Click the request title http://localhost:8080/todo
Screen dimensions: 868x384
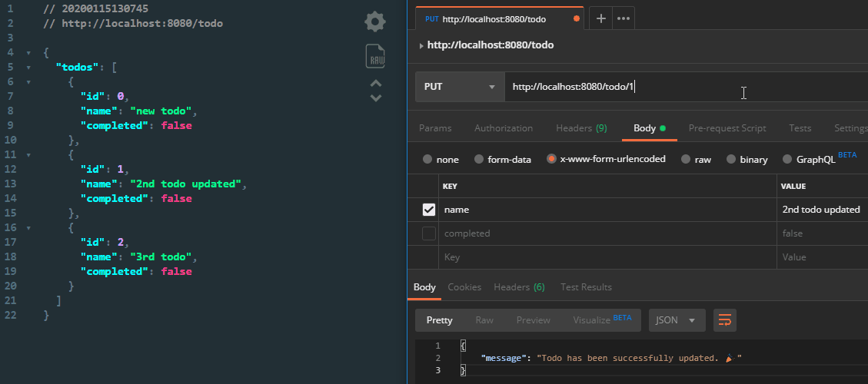491,45
